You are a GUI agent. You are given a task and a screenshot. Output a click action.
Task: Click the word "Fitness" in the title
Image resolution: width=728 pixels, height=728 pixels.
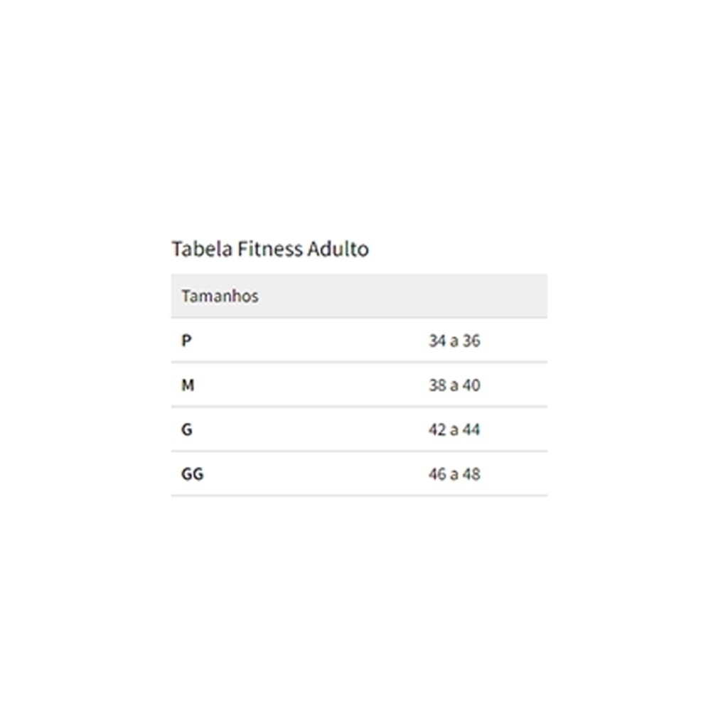click(x=270, y=250)
